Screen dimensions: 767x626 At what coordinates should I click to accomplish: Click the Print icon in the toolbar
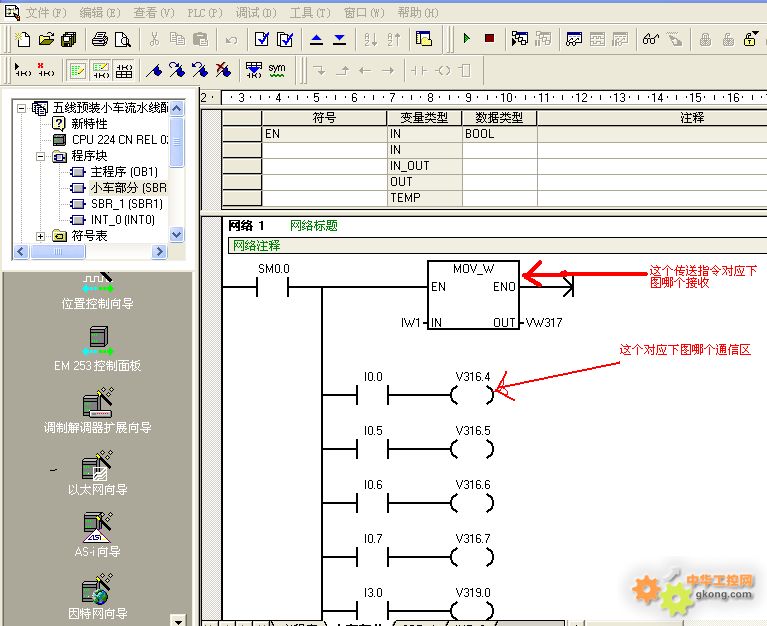pos(100,39)
